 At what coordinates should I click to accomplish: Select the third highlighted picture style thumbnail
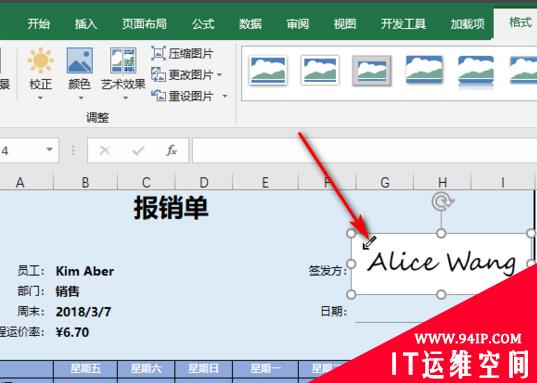coord(372,71)
